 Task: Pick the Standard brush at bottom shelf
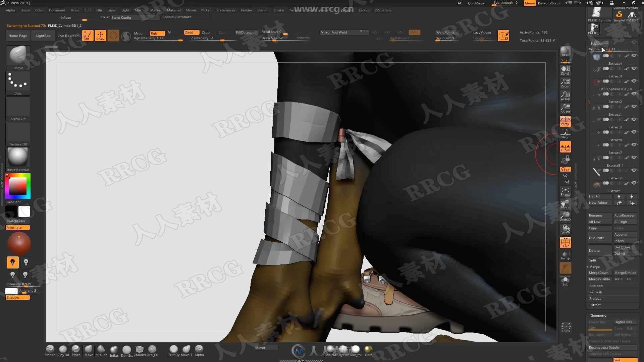[x=50, y=351]
